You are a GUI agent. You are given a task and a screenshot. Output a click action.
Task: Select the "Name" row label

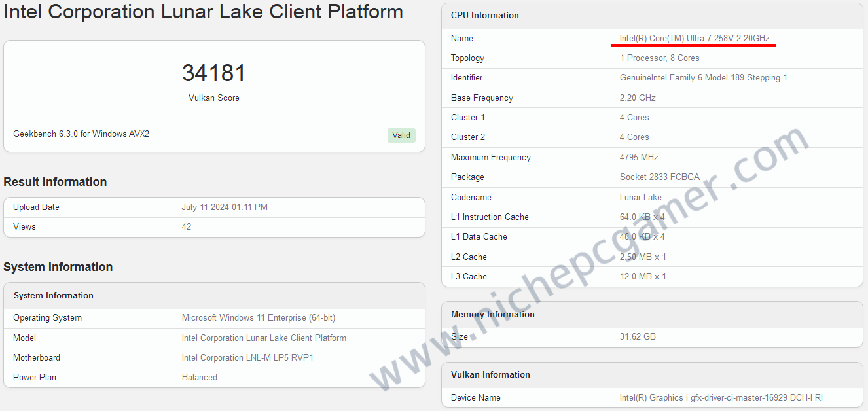(462, 39)
